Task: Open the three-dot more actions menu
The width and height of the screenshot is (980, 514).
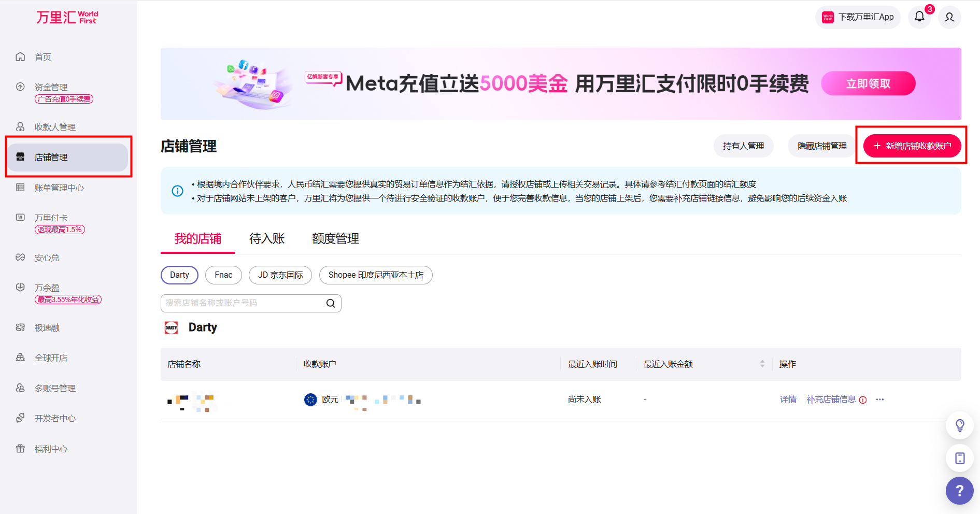Action: coord(880,399)
